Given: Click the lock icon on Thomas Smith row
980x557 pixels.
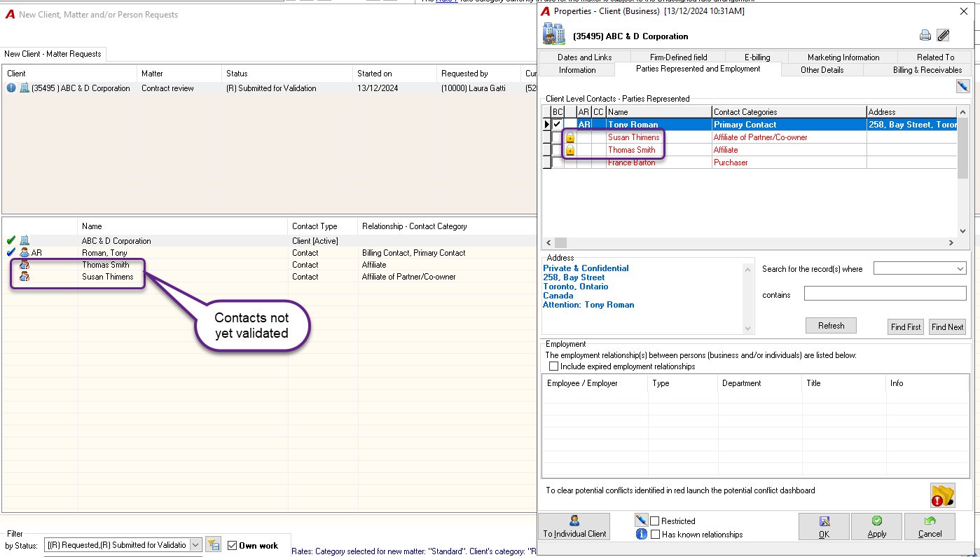Looking at the screenshot, I should tap(570, 150).
